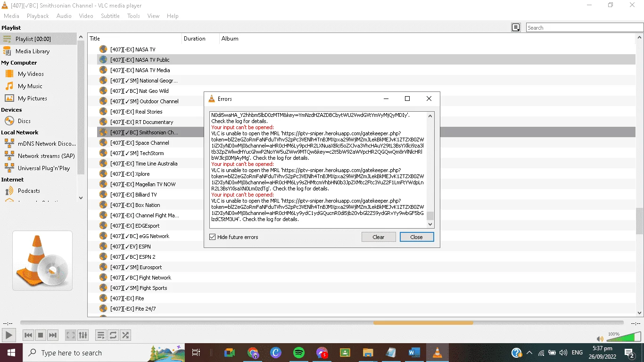
Task: Click the playback seek bar
Action: coord(322,323)
